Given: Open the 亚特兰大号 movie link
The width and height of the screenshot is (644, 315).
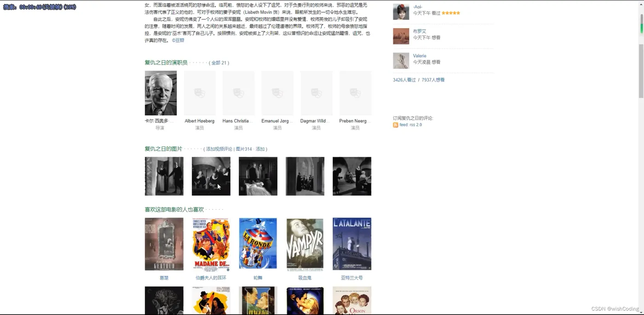Looking at the screenshot, I should (351, 278).
